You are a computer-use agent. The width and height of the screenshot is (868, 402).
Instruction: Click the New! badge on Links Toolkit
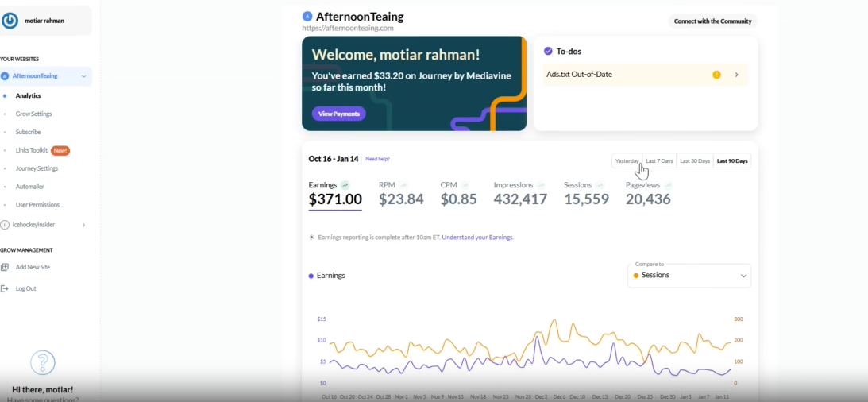tap(60, 150)
